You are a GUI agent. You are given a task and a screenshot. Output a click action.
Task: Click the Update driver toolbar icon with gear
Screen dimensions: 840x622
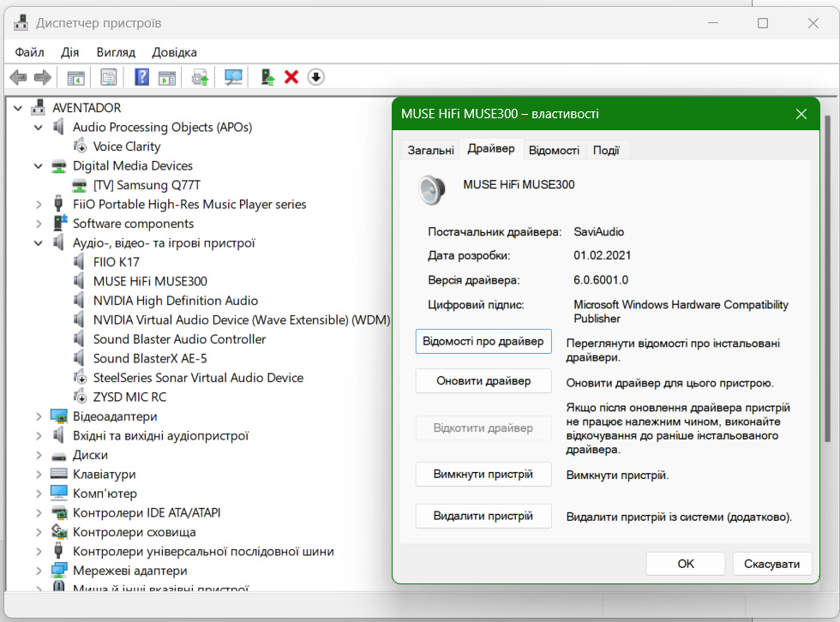(201, 78)
